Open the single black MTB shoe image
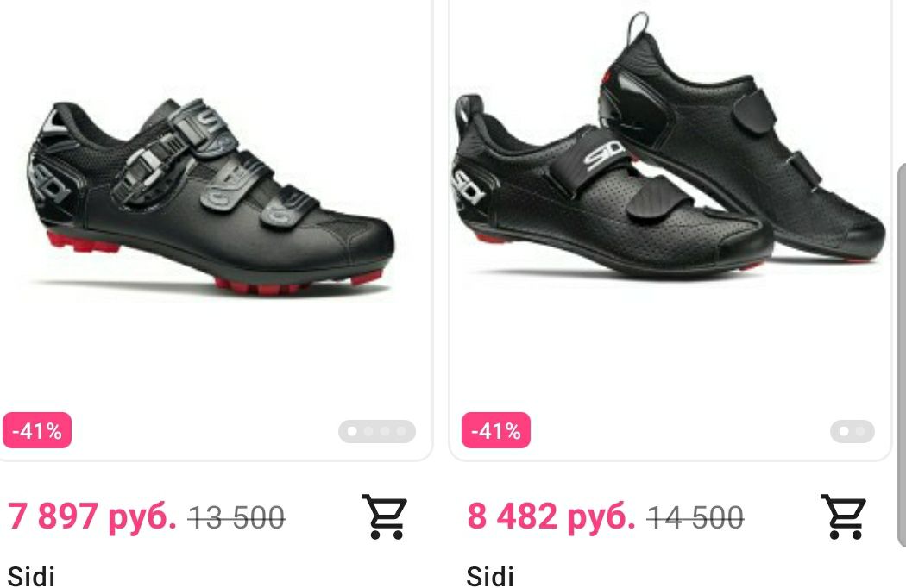Viewport: 906px width, 588px height. 211,197
